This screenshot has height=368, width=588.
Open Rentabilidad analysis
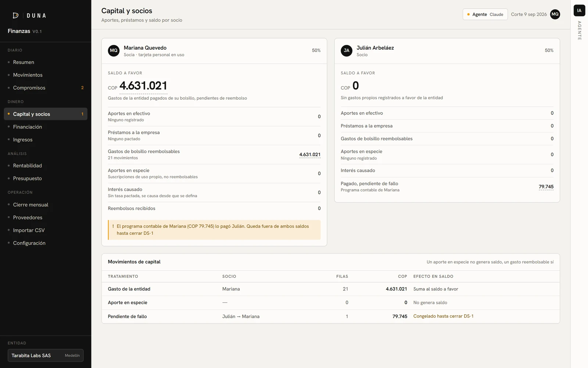(x=46, y=166)
